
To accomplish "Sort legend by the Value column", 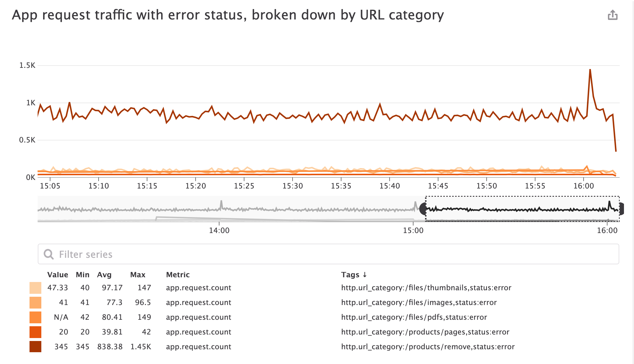I will tap(58, 275).
